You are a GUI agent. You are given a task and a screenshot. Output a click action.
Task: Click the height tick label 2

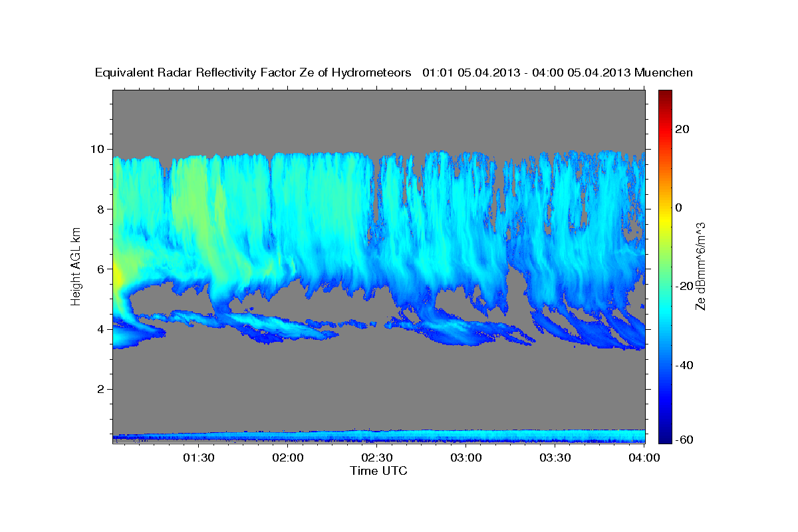pyautogui.click(x=102, y=389)
